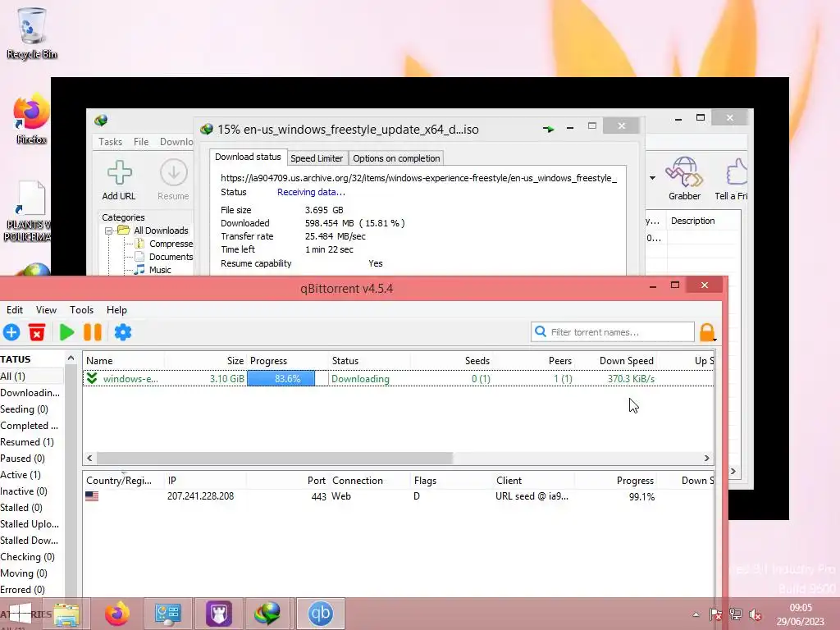Screen dimensions: 840x630
Task: Click the green arrow in download dialog title
Action: point(548,129)
